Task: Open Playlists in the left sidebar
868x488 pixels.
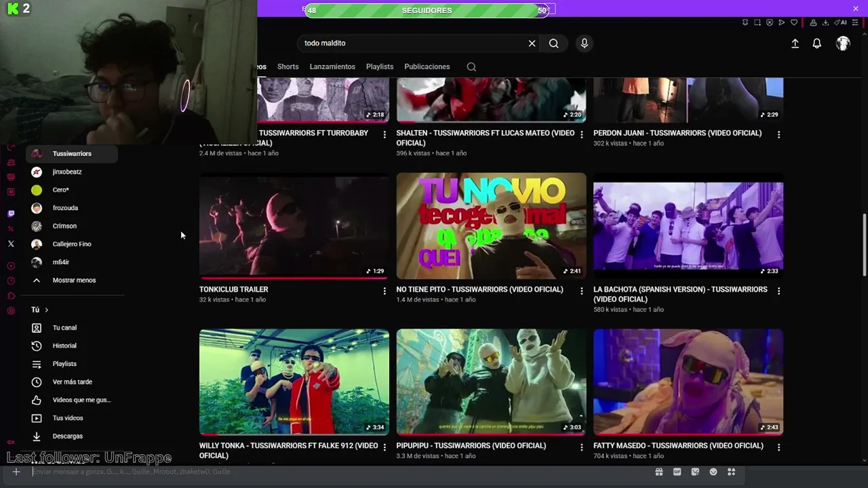Action: (x=73, y=364)
